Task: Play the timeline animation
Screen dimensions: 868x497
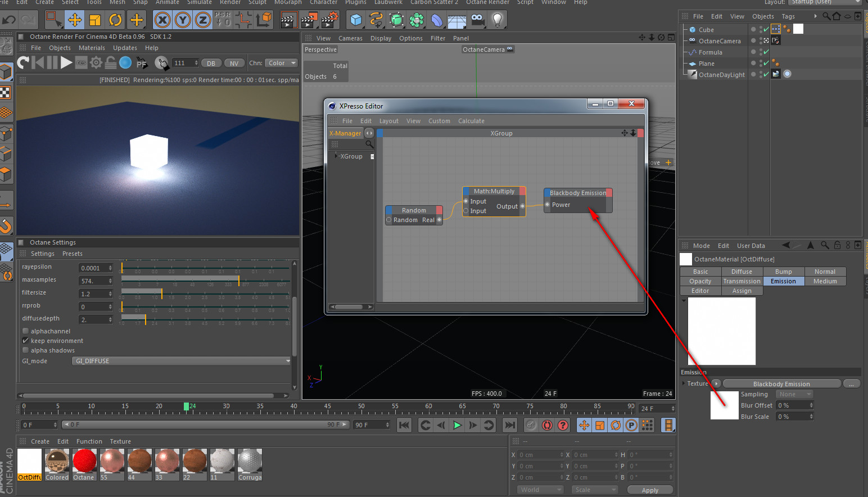Action: (x=457, y=425)
